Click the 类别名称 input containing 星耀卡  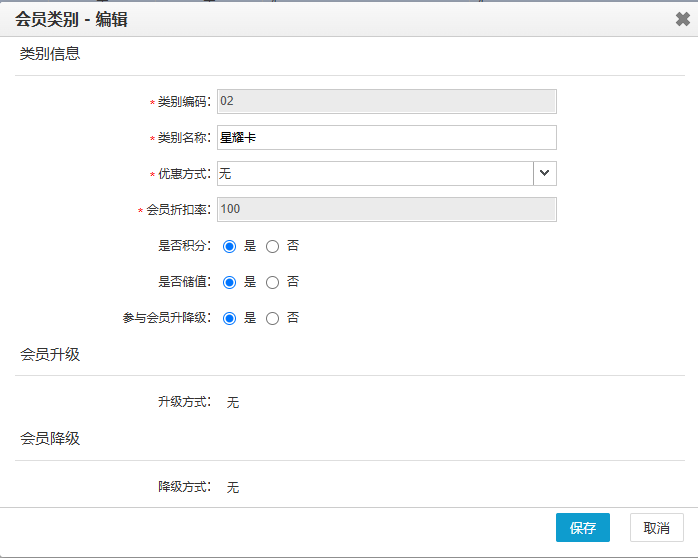click(386, 138)
